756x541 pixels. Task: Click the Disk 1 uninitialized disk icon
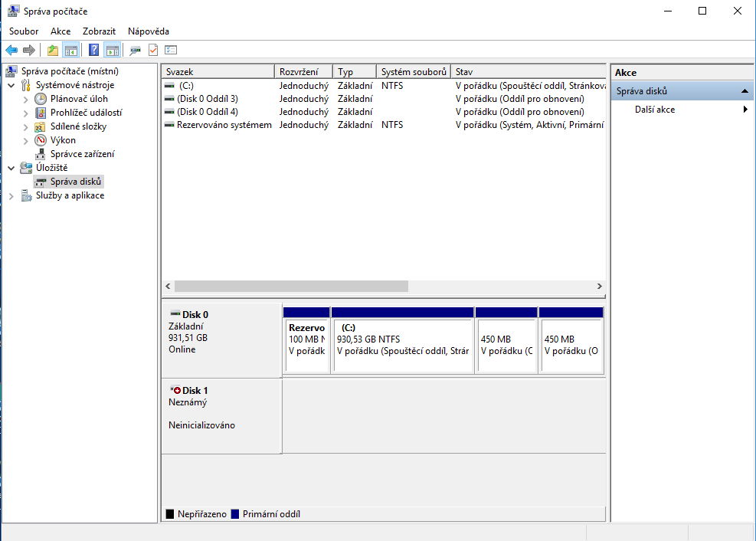[175, 390]
